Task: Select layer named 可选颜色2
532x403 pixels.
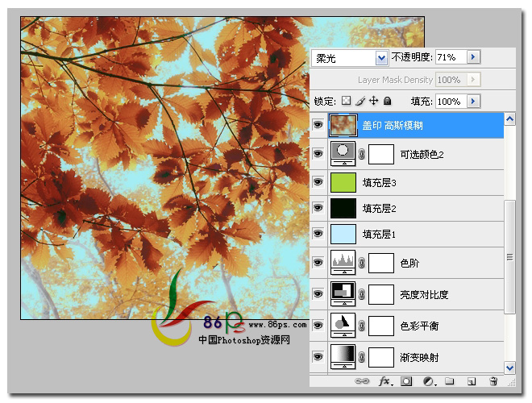Action: (422, 155)
